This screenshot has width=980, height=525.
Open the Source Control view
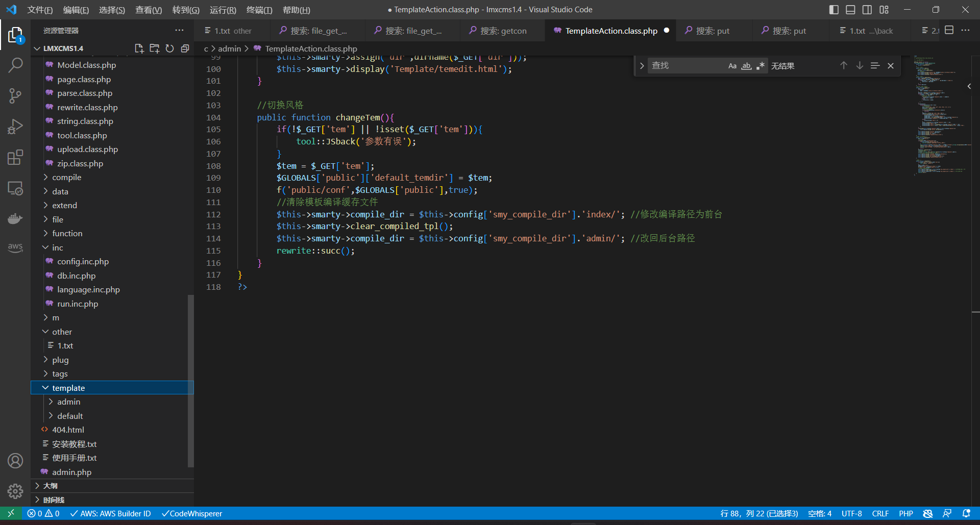(15, 95)
